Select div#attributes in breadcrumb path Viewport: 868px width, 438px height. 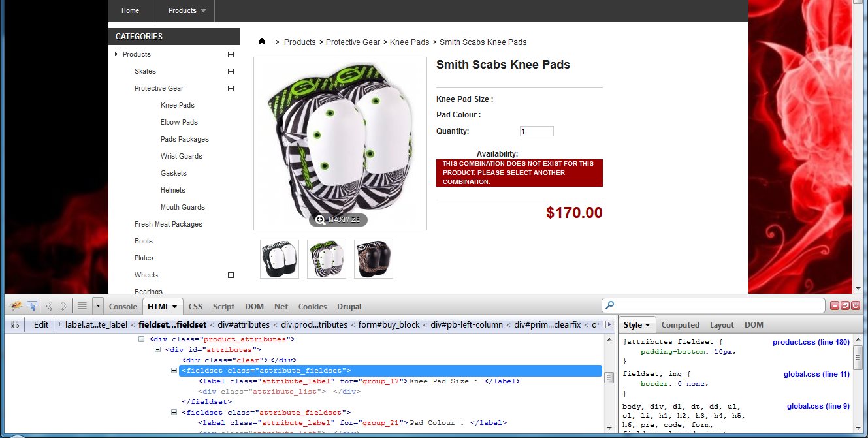tap(245, 324)
